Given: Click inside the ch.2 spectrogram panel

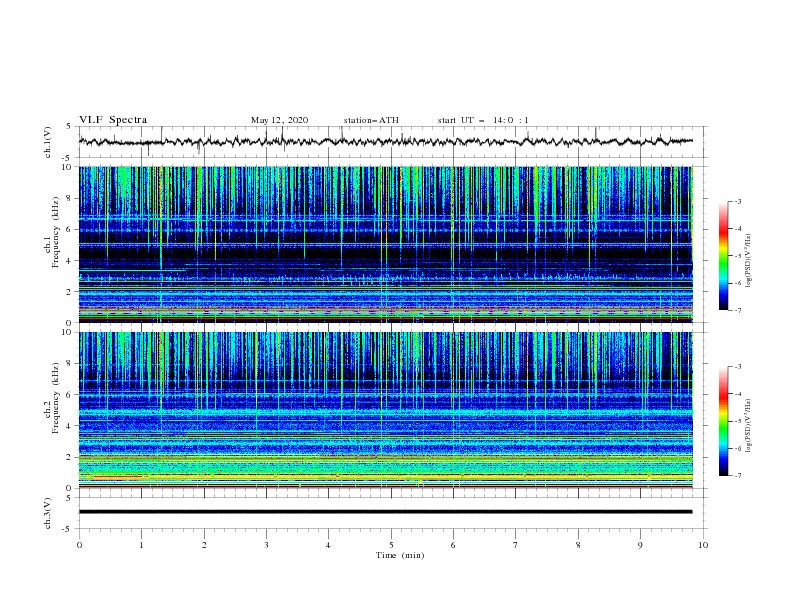Looking at the screenshot, I should [x=386, y=410].
